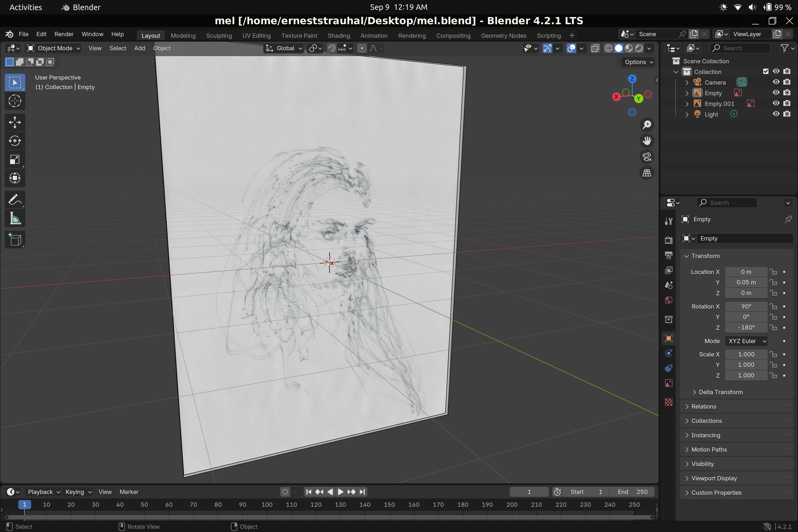
Task: Toggle camera view in viewport
Action: [647, 157]
